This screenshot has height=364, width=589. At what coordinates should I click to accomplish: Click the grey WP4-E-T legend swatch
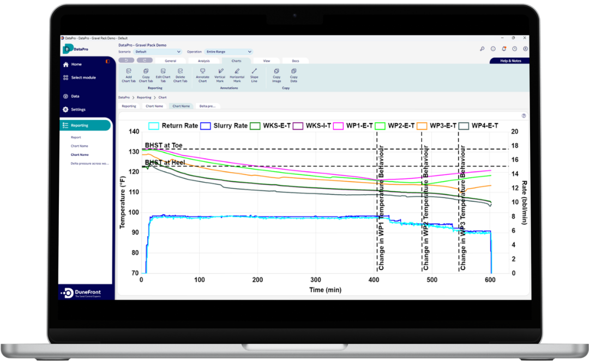[464, 126]
